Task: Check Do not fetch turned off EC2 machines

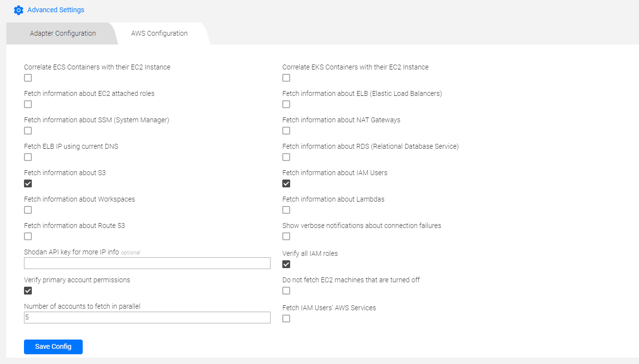Action: click(286, 291)
